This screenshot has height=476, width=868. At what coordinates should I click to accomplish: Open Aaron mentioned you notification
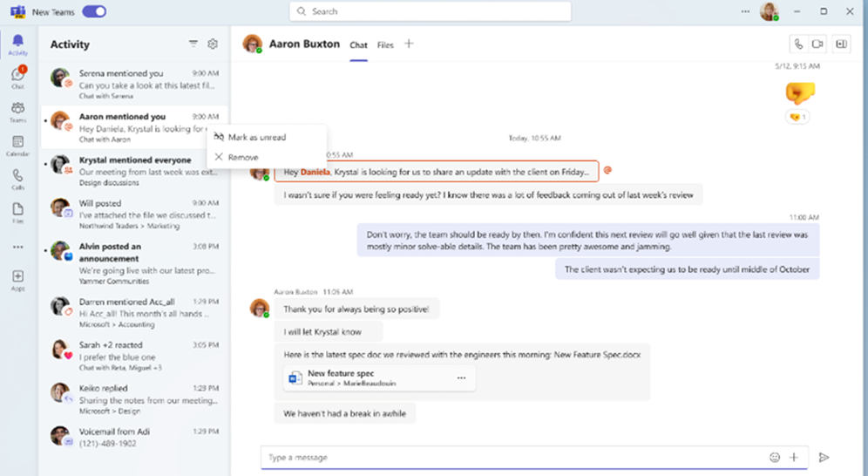click(x=134, y=127)
